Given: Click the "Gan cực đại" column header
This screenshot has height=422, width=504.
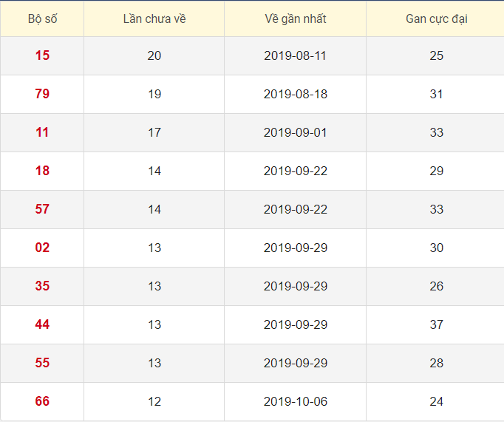Looking at the screenshot, I should (436, 18).
